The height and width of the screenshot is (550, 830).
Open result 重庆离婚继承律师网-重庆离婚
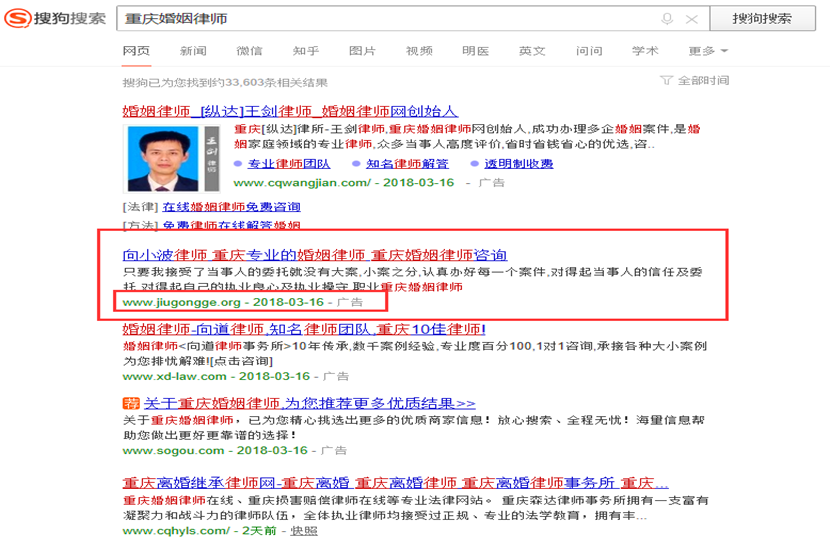395,483
